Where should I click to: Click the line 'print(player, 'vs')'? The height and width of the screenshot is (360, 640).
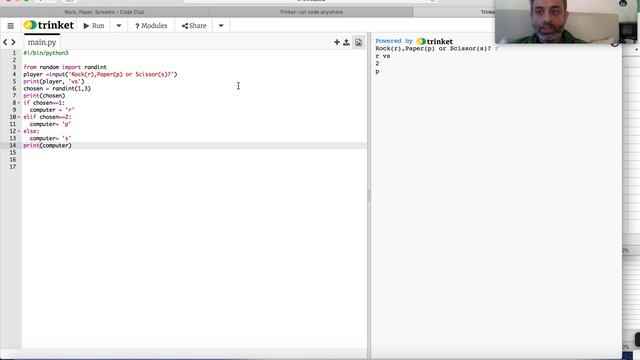click(x=54, y=81)
